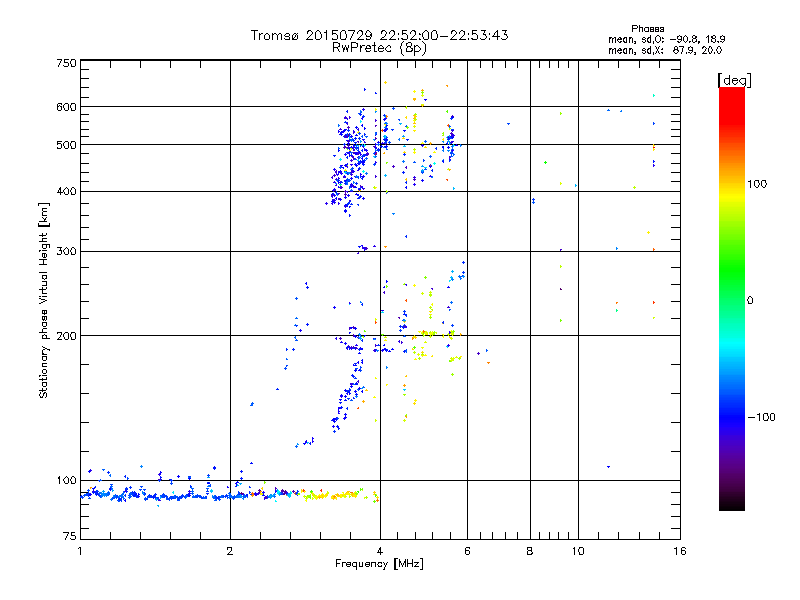This screenshot has width=800, height=600.
Task: Click the y-axis tick label '500'
Action: point(66,145)
